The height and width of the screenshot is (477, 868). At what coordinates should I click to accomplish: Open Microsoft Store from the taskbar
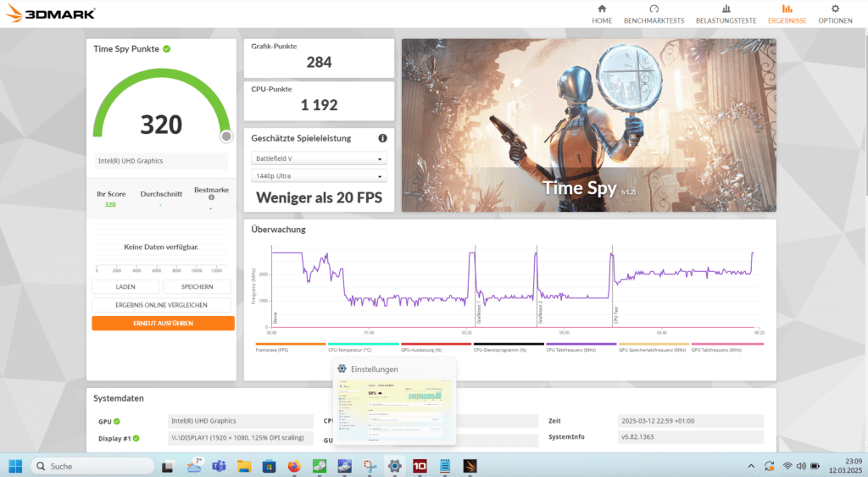click(x=269, y=466)
